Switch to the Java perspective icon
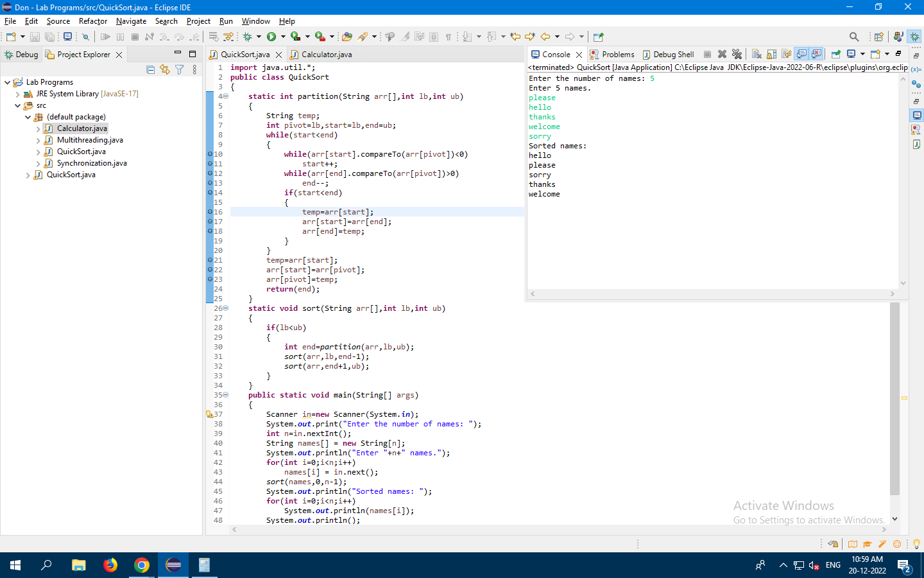 click(x=898, y=37)
